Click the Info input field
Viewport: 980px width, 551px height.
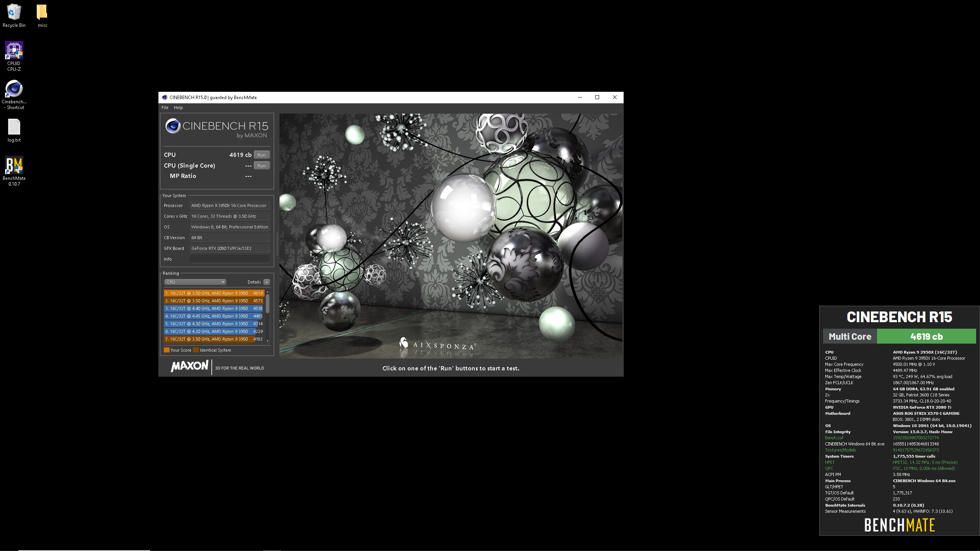tap(230, 259)
